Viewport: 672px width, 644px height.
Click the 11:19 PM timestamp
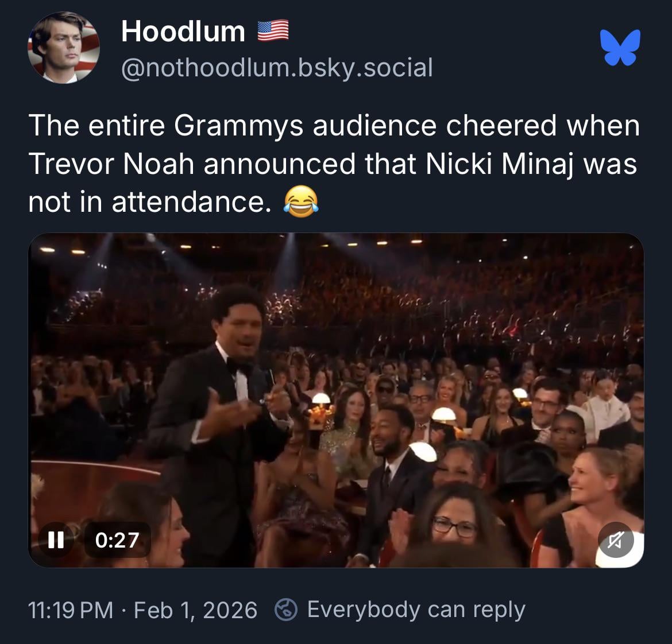tap(71, 610)
